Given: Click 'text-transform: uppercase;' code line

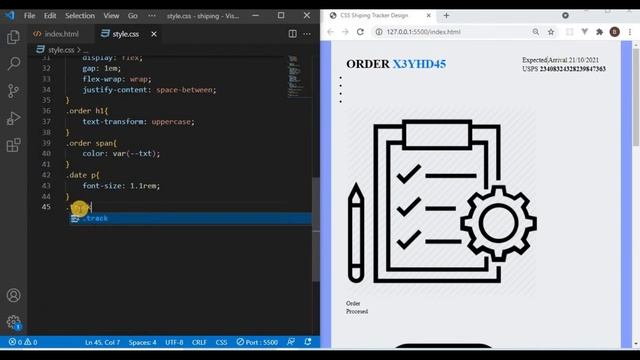Looking at the screenshot, I should coord(138,122).
